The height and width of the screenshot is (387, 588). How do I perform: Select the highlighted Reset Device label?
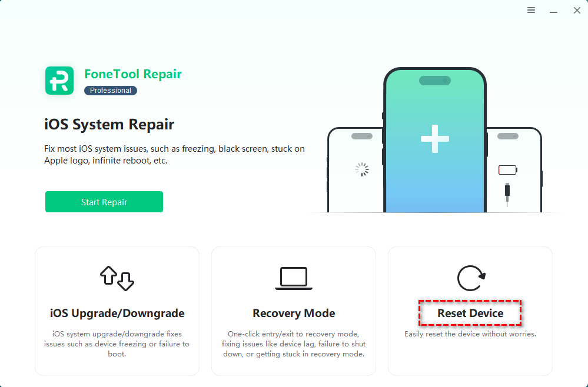[x=470, y=313]
